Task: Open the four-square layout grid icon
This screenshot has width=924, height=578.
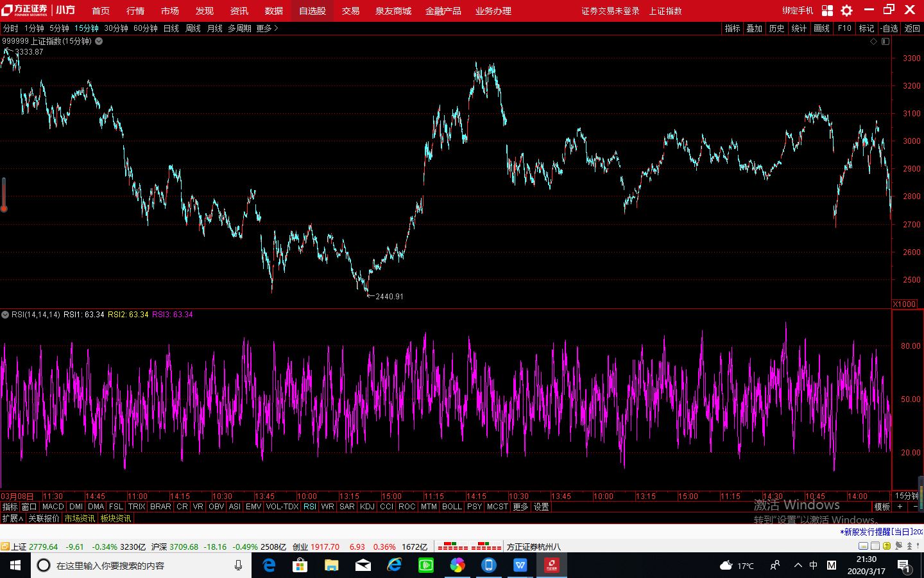Action: pos(827,10)
